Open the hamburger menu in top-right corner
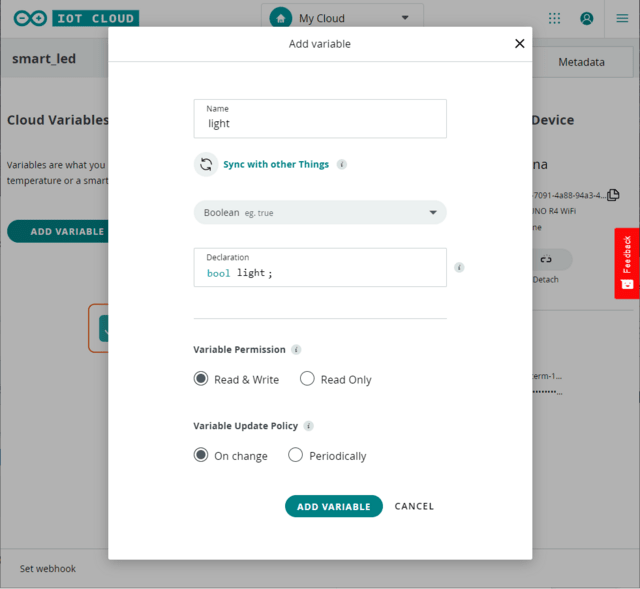The width and height of the screenshot is (640, 589). click(x=622, y=18)
